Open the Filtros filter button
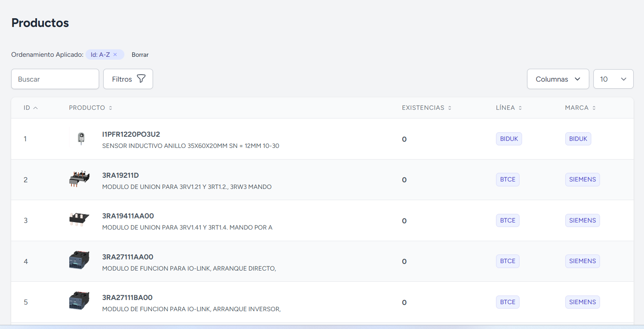Viewport: 644px width, 329px height. 128,79
